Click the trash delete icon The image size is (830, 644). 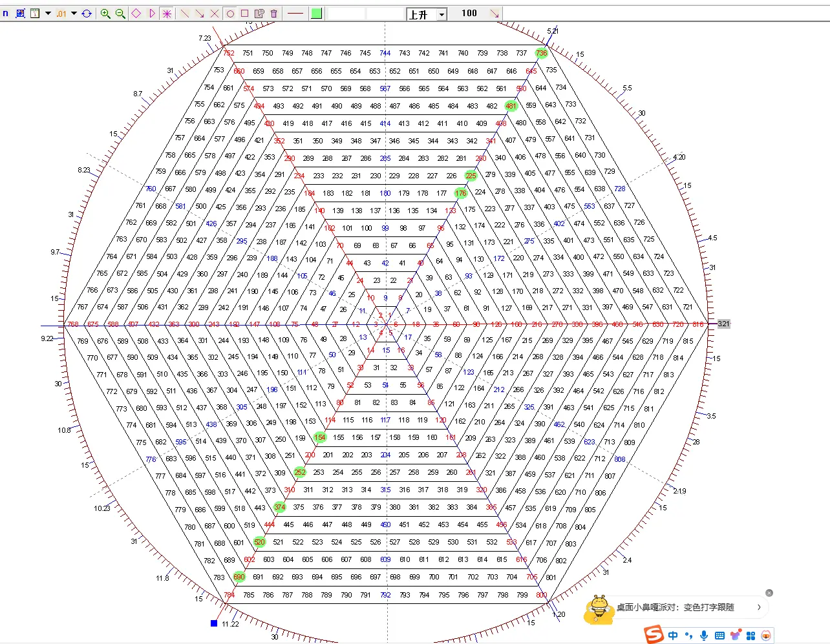[x=274, y=13]
